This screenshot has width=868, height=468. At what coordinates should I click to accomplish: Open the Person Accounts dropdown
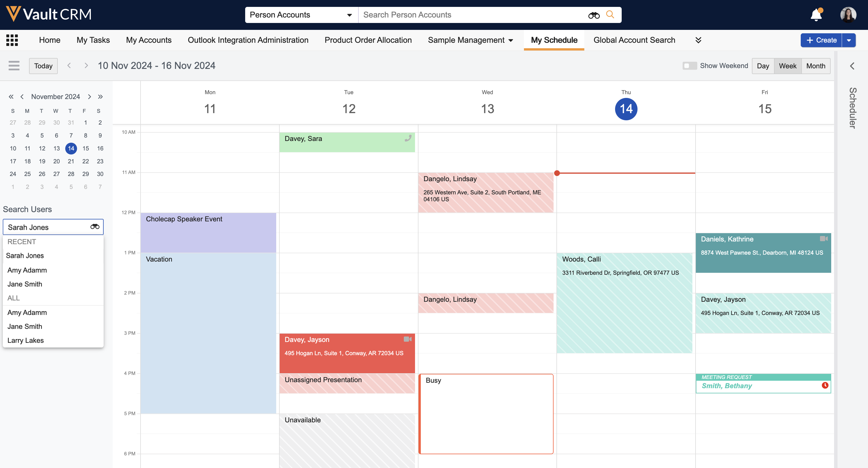[301, 15]
